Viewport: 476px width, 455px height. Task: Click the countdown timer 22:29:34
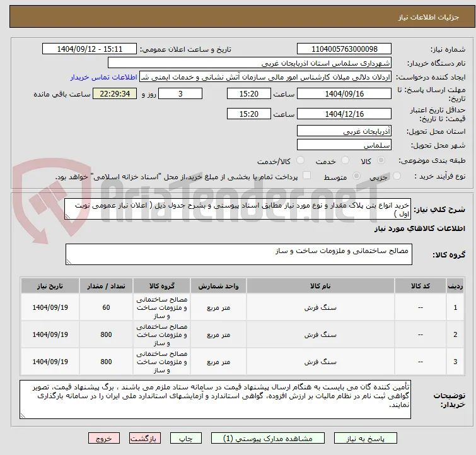click(115, 93)
